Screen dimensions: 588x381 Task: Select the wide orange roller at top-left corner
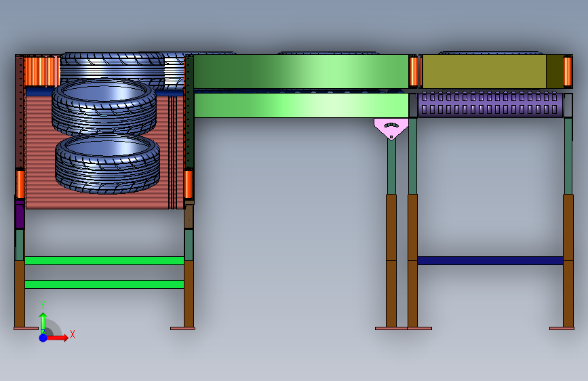pos(41,71)
